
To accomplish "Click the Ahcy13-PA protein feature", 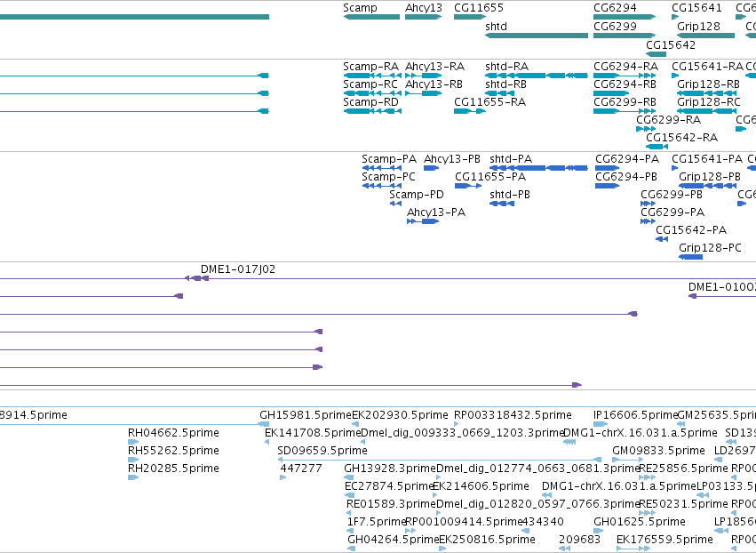I will [x=423, y=221].
